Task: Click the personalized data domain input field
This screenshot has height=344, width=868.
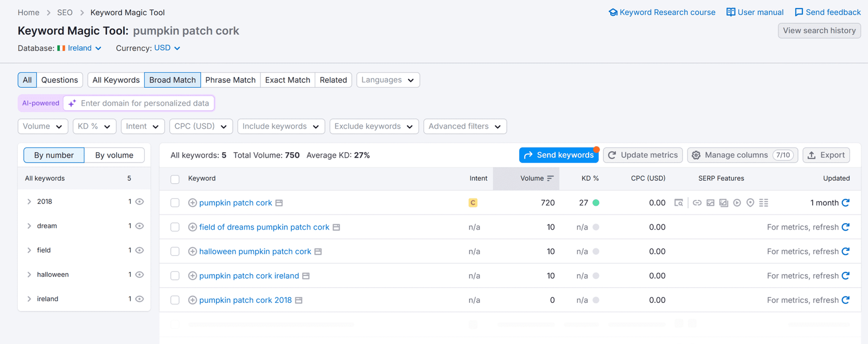Action: click(x=144, y=103)
